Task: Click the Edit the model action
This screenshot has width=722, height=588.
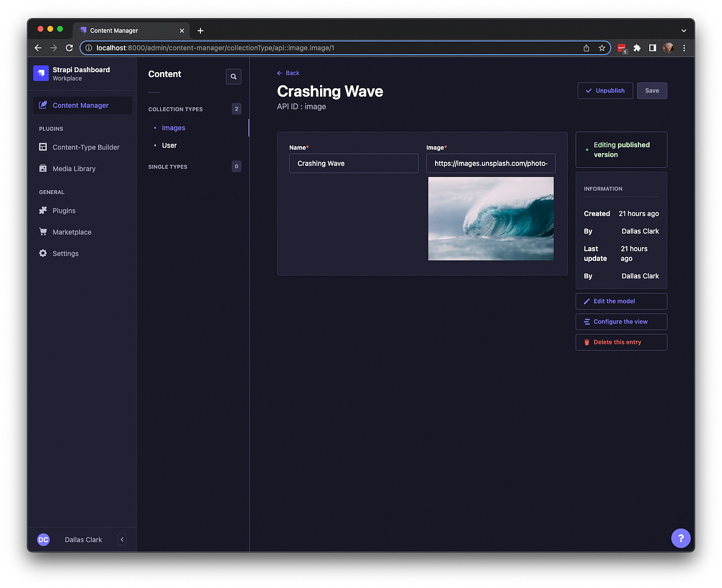Action: pos(621,301)
